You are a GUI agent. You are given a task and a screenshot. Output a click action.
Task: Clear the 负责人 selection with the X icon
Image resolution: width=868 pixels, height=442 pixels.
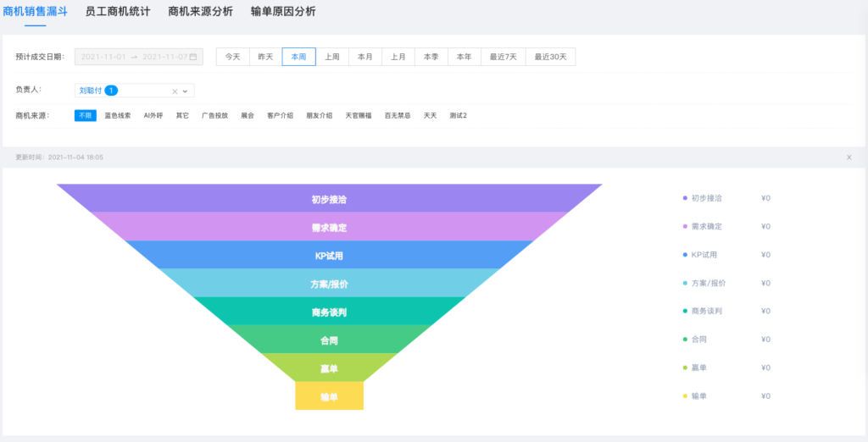(175, 91)
